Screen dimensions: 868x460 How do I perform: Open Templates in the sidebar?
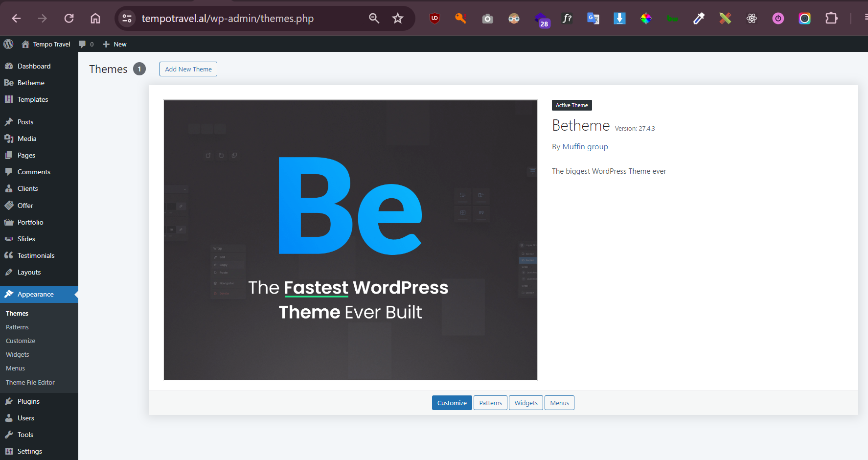(39, 99)
